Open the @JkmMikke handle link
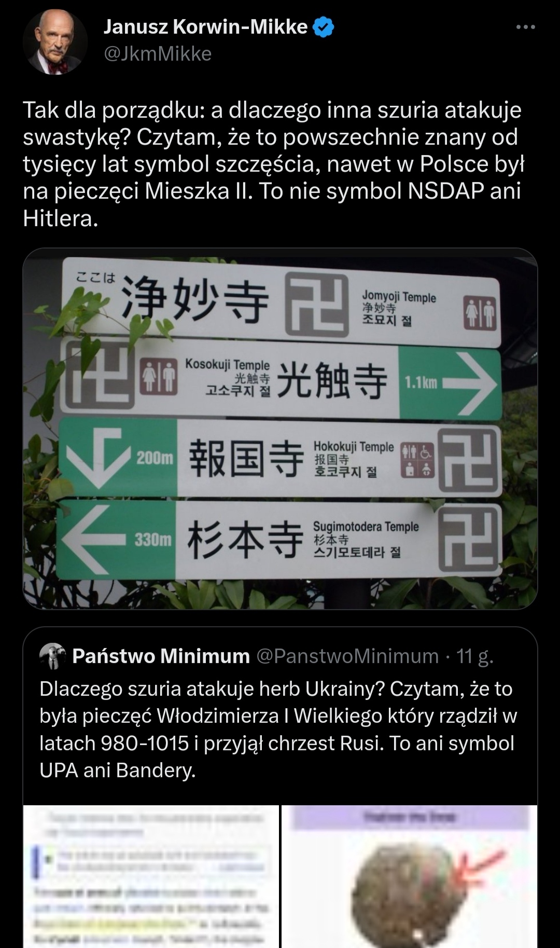The height and width of the screenshot is (948, 560). [158, 54]
